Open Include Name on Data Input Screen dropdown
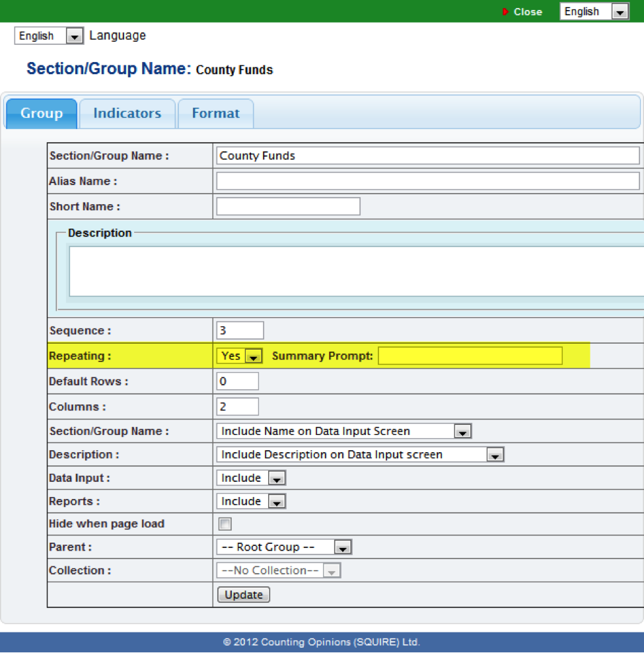The width and height of the screenshot is (644, 653). click(x=343, y=432)
